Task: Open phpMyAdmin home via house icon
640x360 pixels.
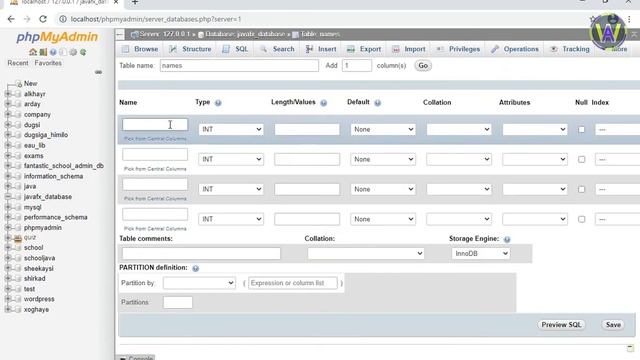Action: coord(33,52)
